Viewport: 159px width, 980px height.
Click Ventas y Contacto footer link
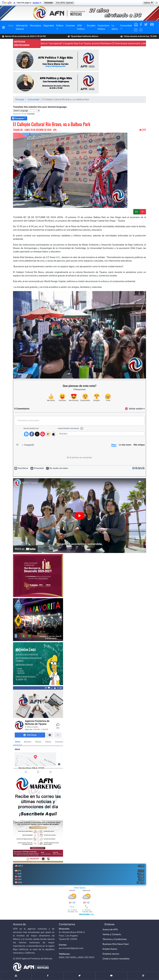pos(112,934)
